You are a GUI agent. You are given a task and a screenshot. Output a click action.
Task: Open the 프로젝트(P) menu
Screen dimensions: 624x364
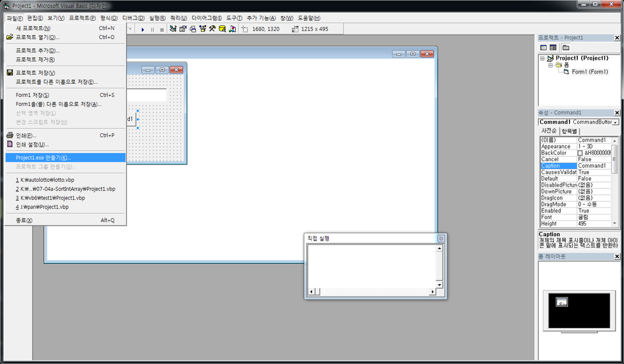click(x=83, y=18)
